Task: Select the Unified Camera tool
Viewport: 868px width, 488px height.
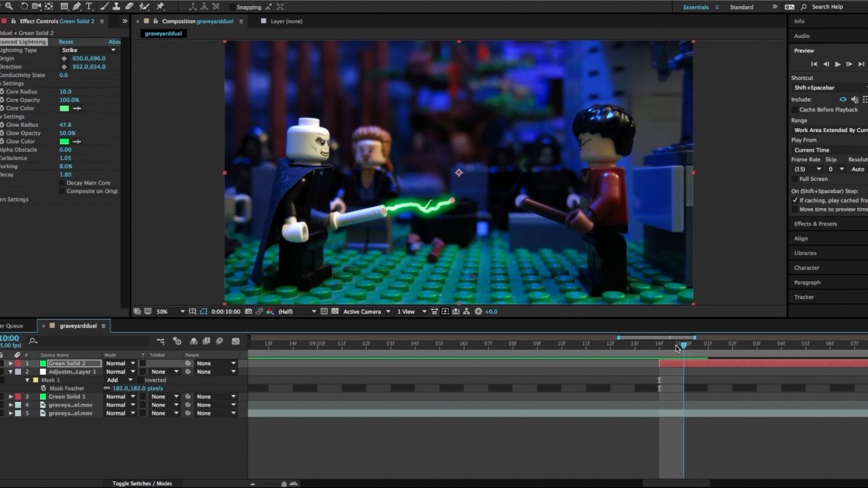Action: pyautogui.click(x=37, y=7)
